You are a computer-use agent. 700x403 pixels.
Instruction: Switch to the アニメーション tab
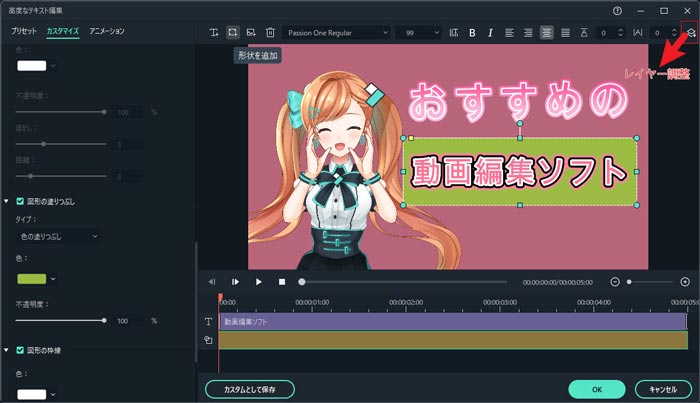(107, 32)
